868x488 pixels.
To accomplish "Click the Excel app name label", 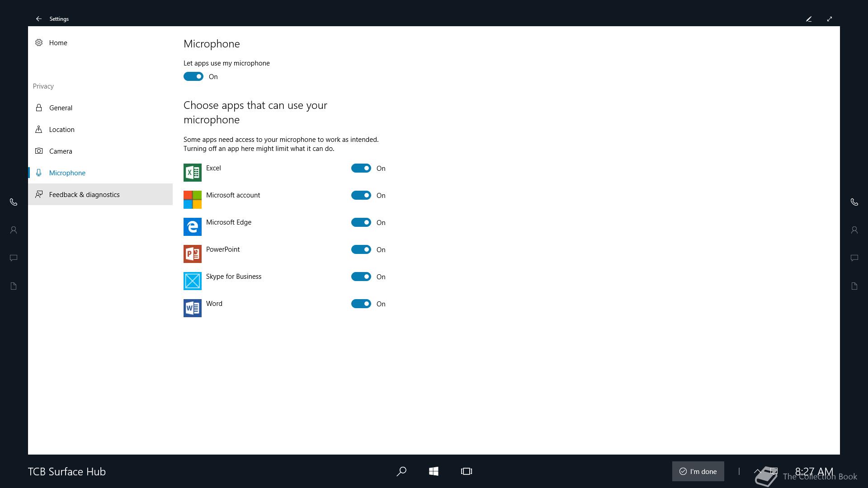I will 213,168.
